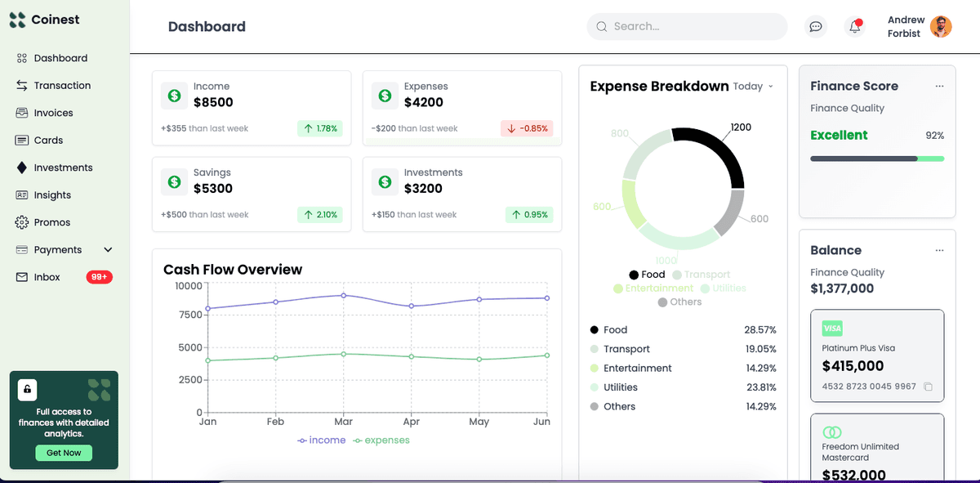
Task: Click the Investments diamond icon
Action: (x=22, y=168)
